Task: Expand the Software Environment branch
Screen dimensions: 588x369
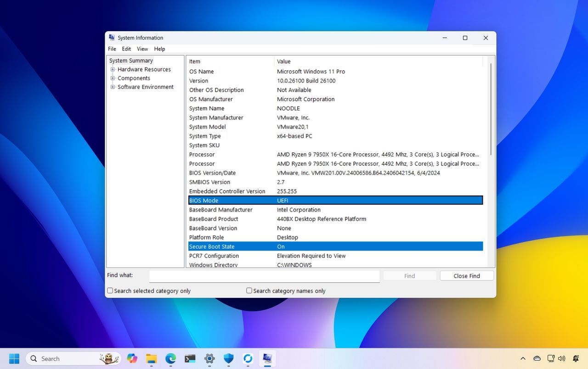Action: 113,87
